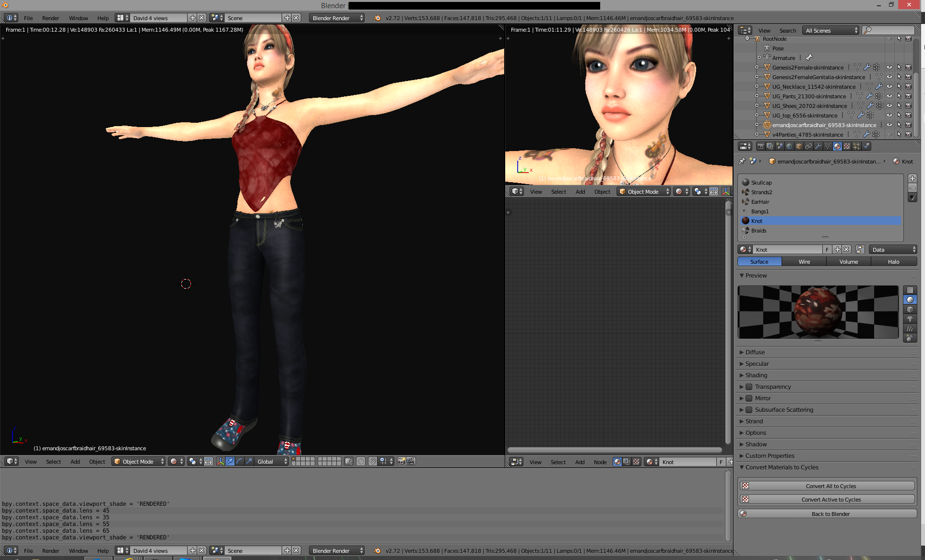The width and height of the screenshot is (925, 560).
Task: Click the Knot material name field
Action: pos(787,250)
